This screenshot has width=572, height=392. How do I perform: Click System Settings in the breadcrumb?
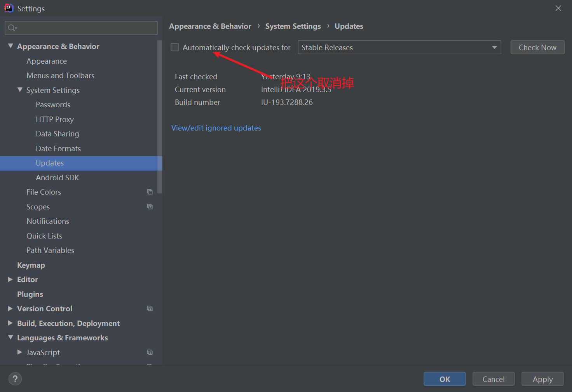293,26
